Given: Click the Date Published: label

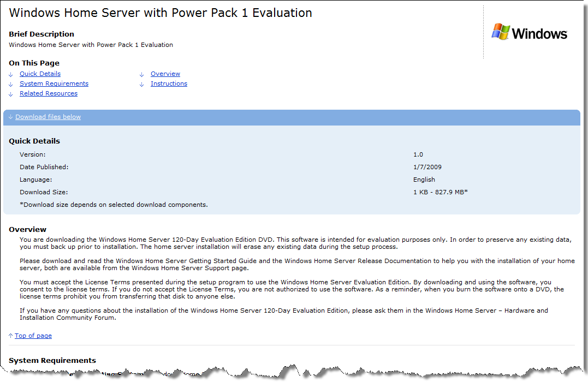Looking at the screenshot, I should (x=44, y=167).
